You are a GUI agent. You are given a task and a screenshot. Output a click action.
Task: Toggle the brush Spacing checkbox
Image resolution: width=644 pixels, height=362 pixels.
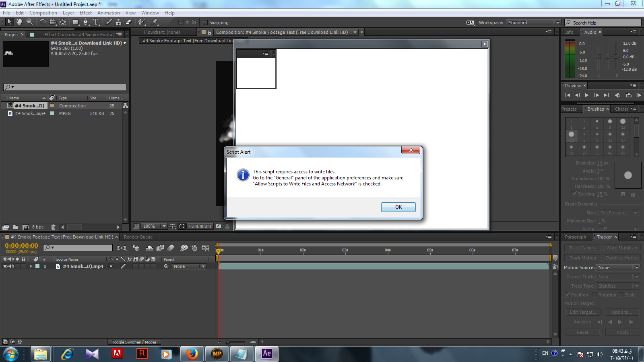coord(574,194)
